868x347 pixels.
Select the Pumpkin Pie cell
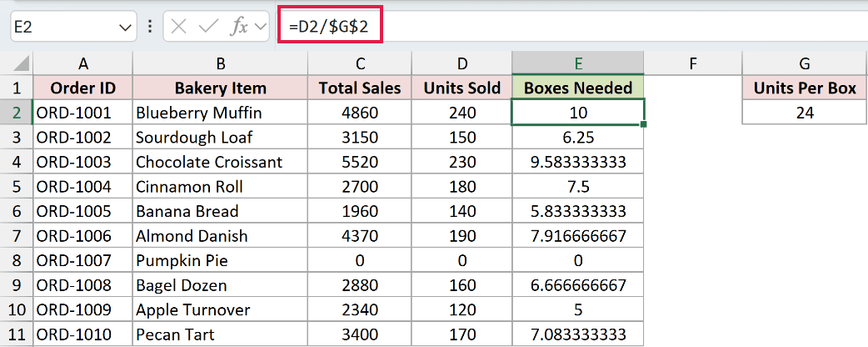click(x=220, y=260)
